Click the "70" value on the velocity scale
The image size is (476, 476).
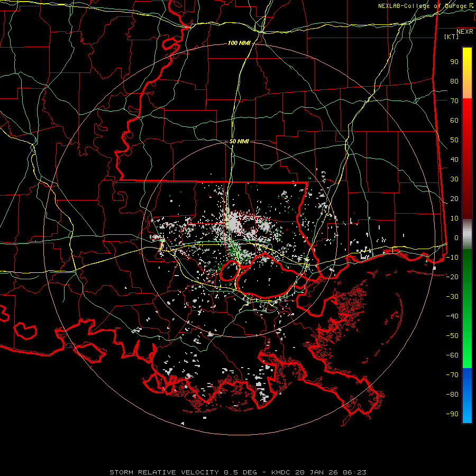(x=454, y=101)
